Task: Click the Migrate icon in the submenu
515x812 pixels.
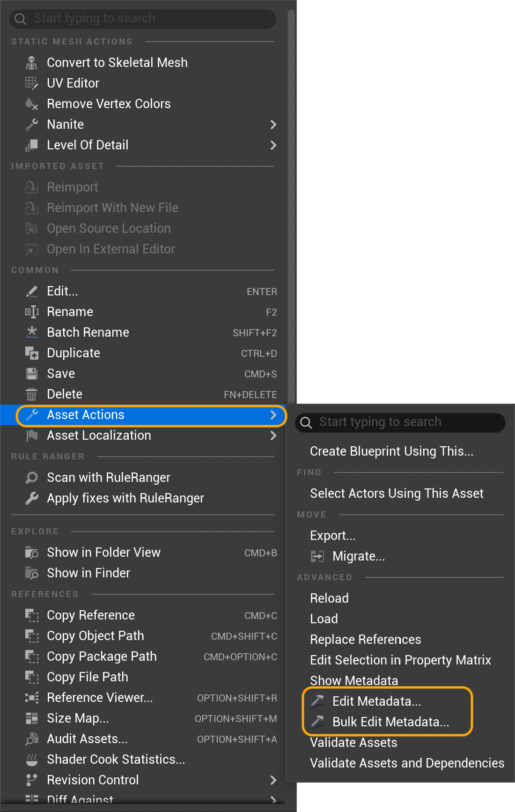Action: 317,556
